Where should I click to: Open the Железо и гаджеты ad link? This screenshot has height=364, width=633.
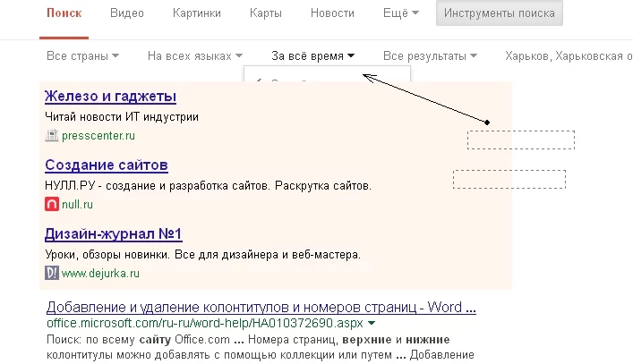(110, 97)
